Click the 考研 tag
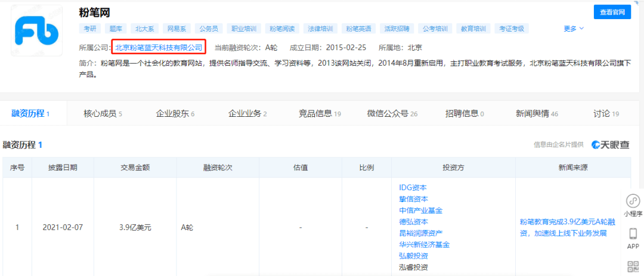The height and width of the screenshot is (276, 644). [x=89, y=29]
